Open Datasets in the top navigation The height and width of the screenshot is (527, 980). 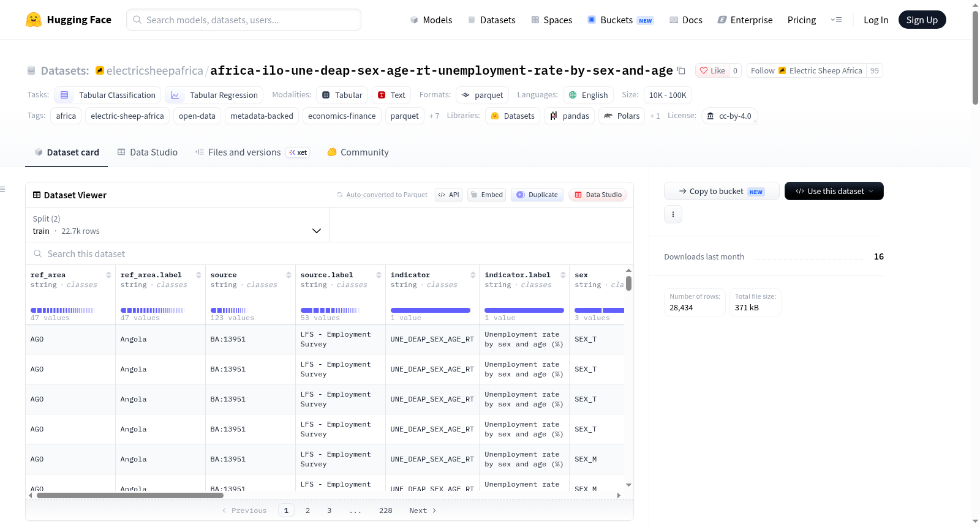coord(491,20)
